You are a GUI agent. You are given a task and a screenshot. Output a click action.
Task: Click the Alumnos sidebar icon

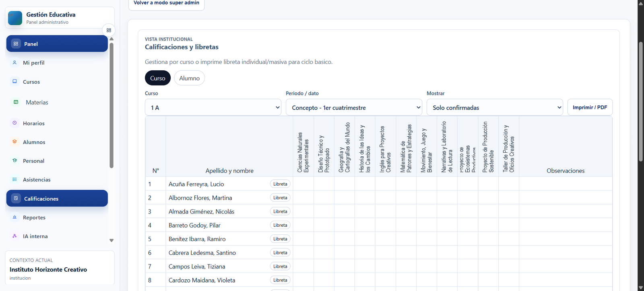pyautogui.click(x=14, y=141)
